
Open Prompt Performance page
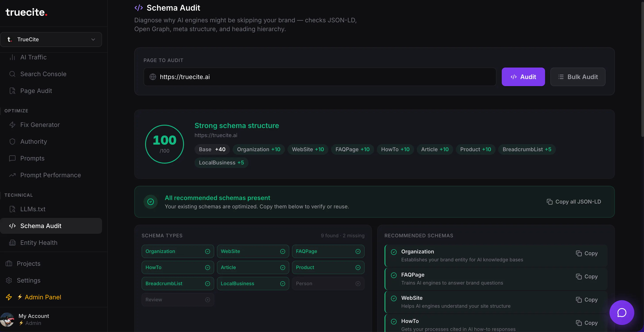[x=51, y=175]
